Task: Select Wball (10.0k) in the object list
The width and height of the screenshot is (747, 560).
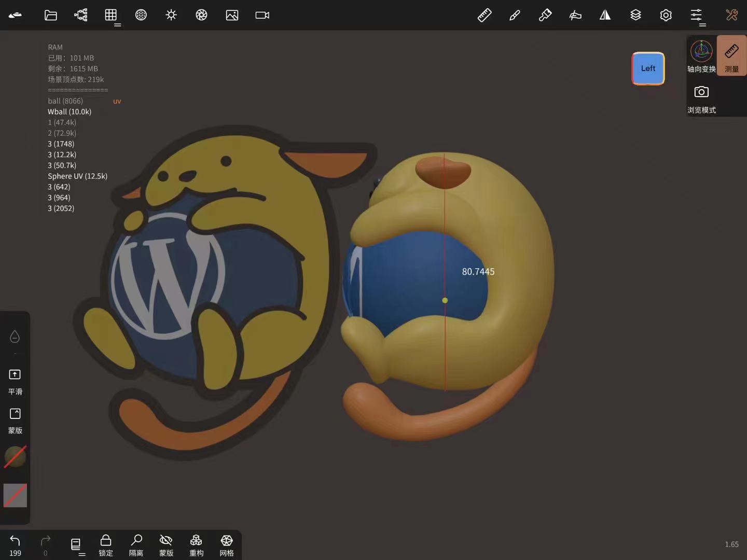Action: click(x=70, y=111)
